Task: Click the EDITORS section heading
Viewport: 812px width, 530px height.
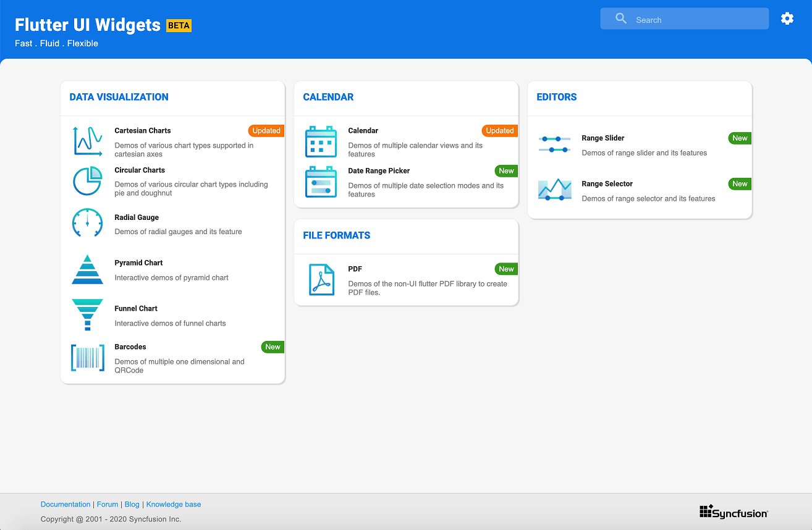Action: pyautogui.click(x=557, y=97)
